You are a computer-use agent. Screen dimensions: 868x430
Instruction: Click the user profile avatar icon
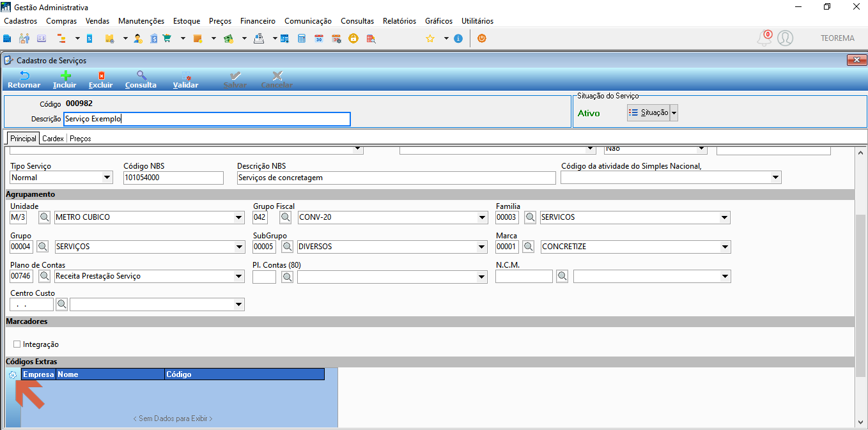[x=786, y=38]
